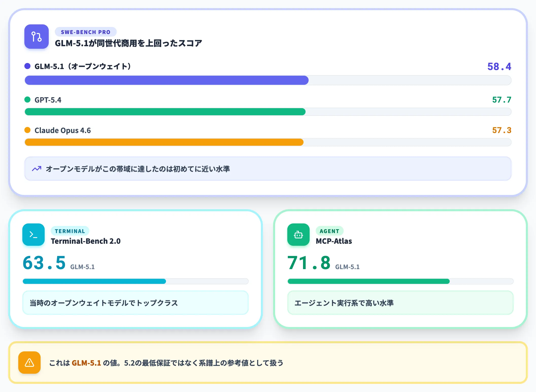The width and height of the screenshot is (536, 392).
Task: Click the purple dot beside GLM-5.1
Action: 27,66
